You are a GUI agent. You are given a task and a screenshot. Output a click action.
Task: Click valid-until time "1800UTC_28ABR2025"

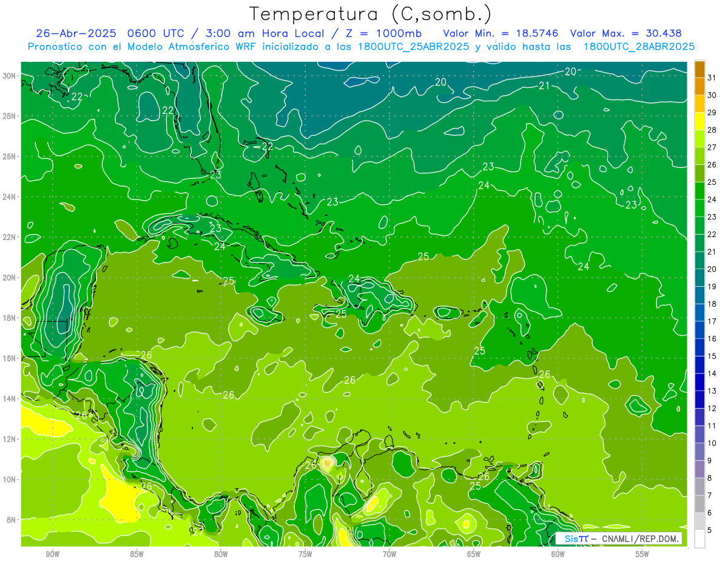click(639, 46)
